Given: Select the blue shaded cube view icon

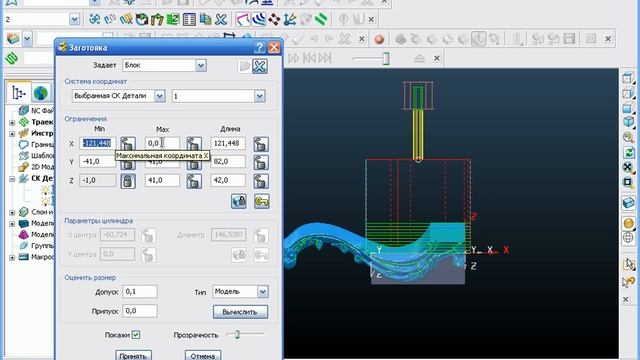Looking at the screenshot, I should [628, 122].
